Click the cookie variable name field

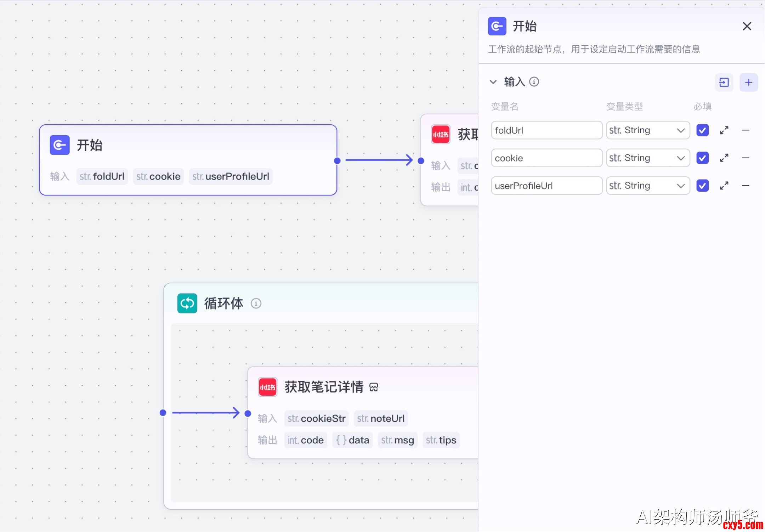pos(546,158)
